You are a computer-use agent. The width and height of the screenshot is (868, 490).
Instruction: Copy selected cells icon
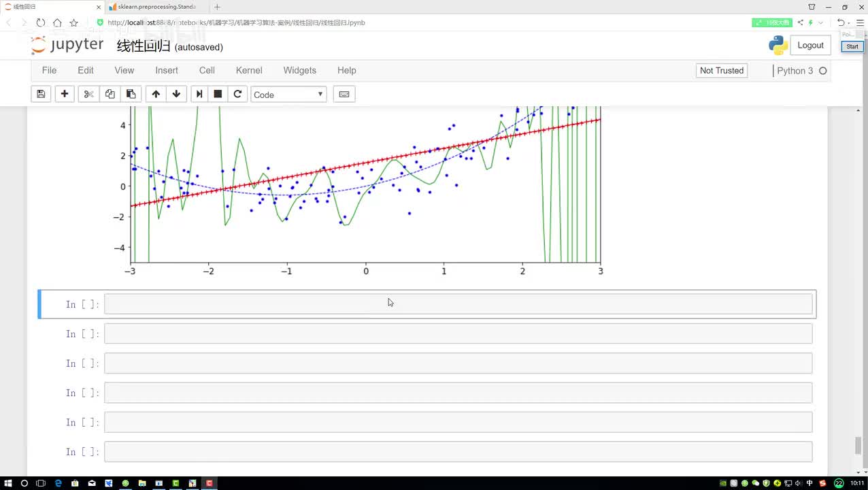[110, 94]
